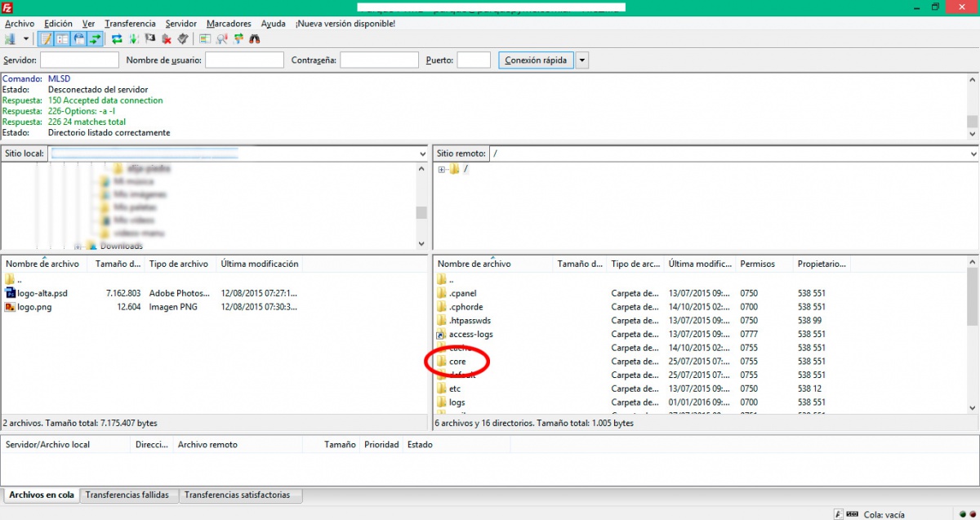The width and height of the screenshot is (980, 520).
Task: Open directory comparison icon
Action: [221, 38]
